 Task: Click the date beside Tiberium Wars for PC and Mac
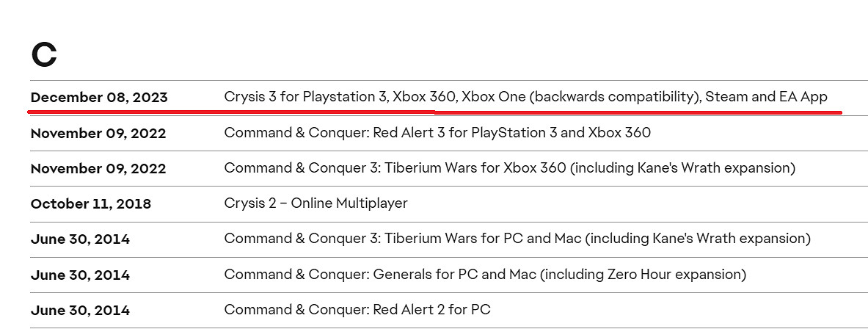80,239
